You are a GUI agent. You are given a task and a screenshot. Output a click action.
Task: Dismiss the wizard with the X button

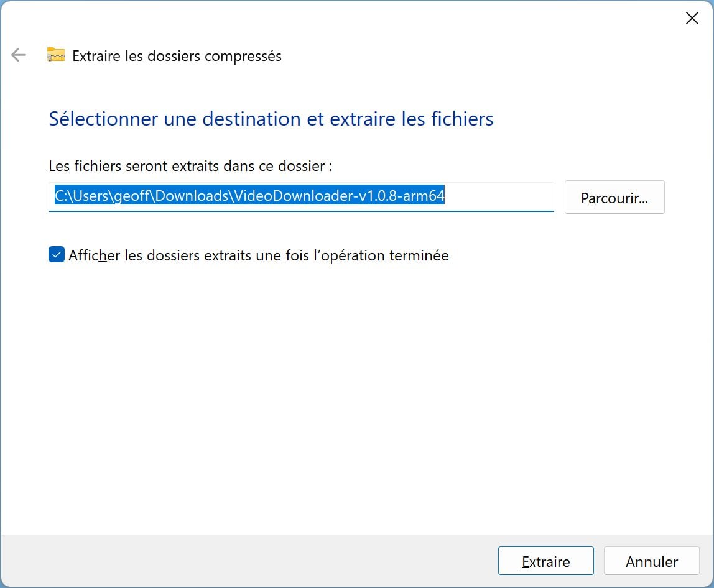tap(692, 18)
